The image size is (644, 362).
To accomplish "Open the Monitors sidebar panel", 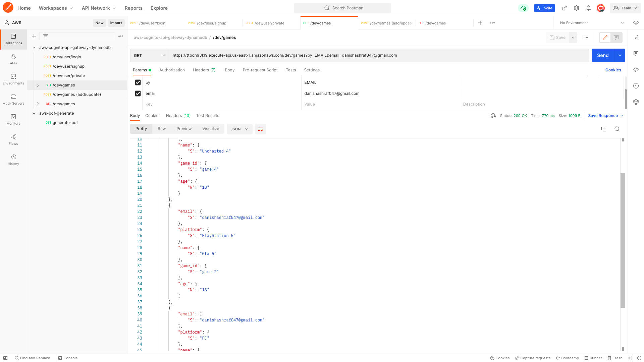I will click(x=13, y=119).
